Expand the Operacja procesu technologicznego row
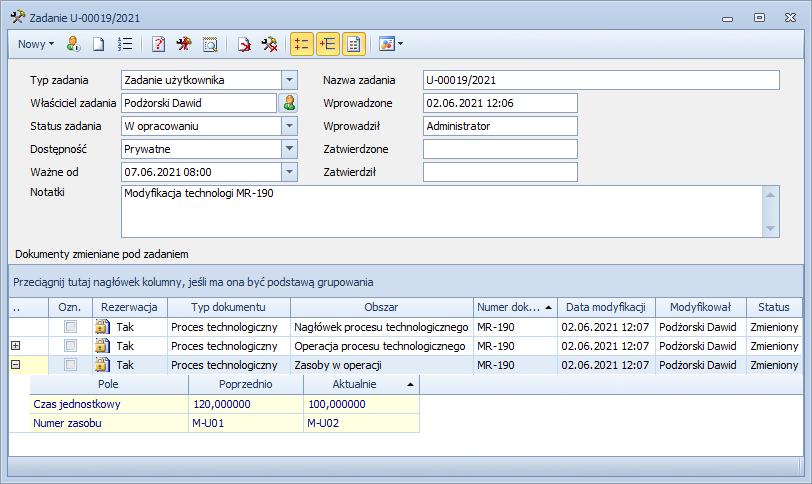 click(x=15, y=346)
